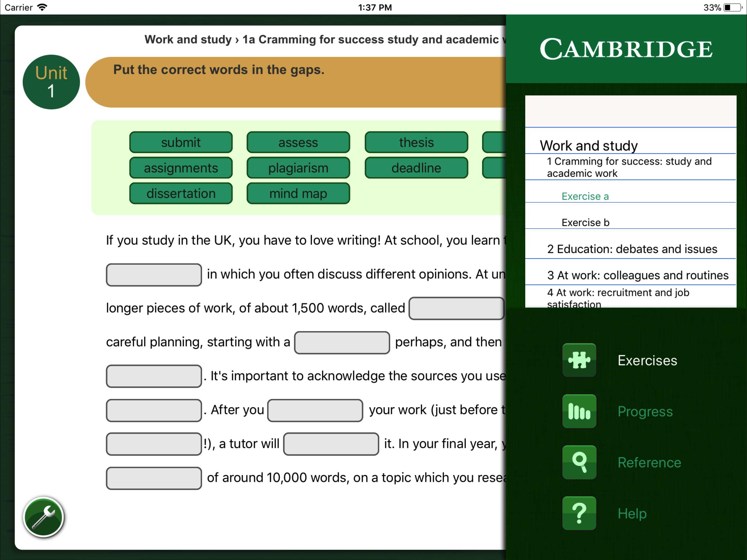Pick the 'plagiarism' word tile
This screenshot has height=560, width=747.
[298, 168]
